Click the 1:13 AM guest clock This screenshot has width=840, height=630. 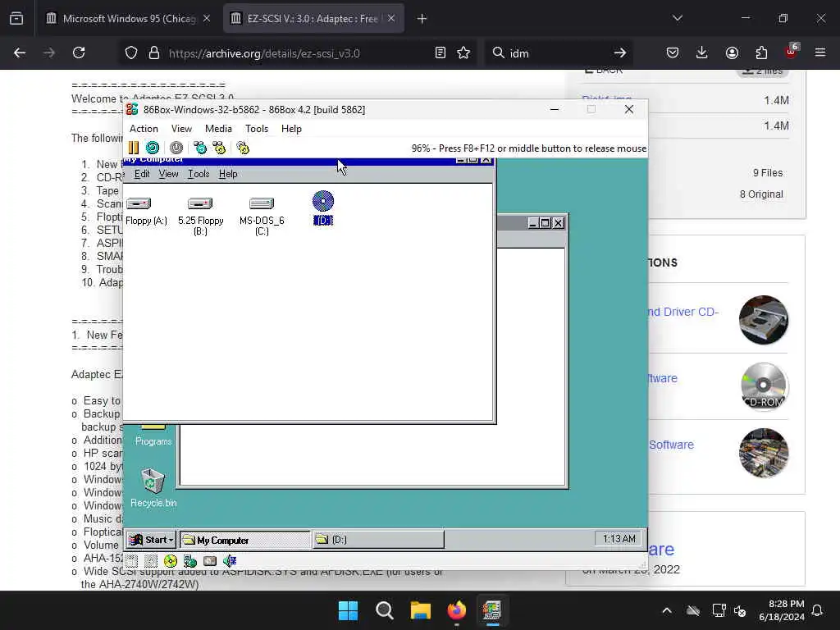[x=619, y=538]
